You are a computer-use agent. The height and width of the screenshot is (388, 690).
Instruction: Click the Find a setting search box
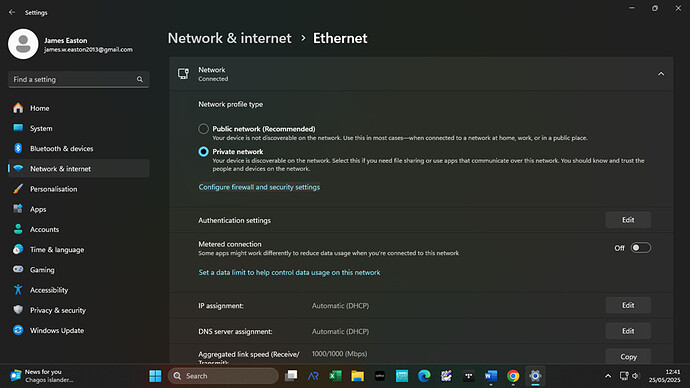click(x=78, y=79)
